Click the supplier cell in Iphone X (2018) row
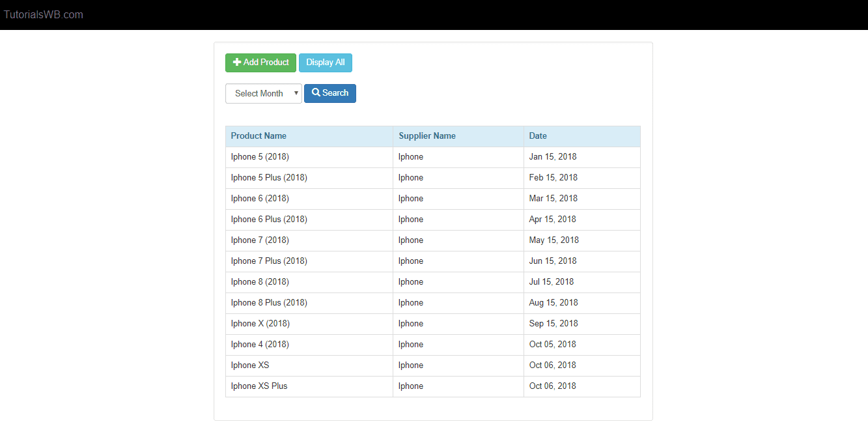 [x=458, y=324]
